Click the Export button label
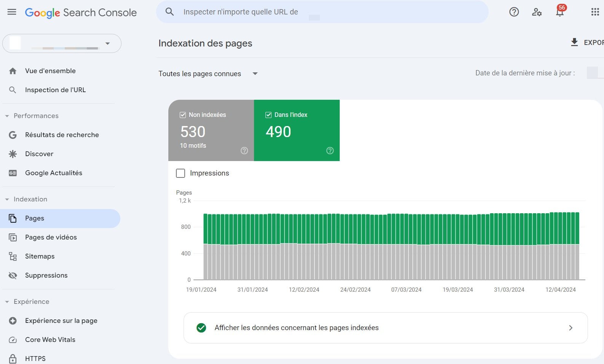 pyautogui.click(x=594, y=43)
